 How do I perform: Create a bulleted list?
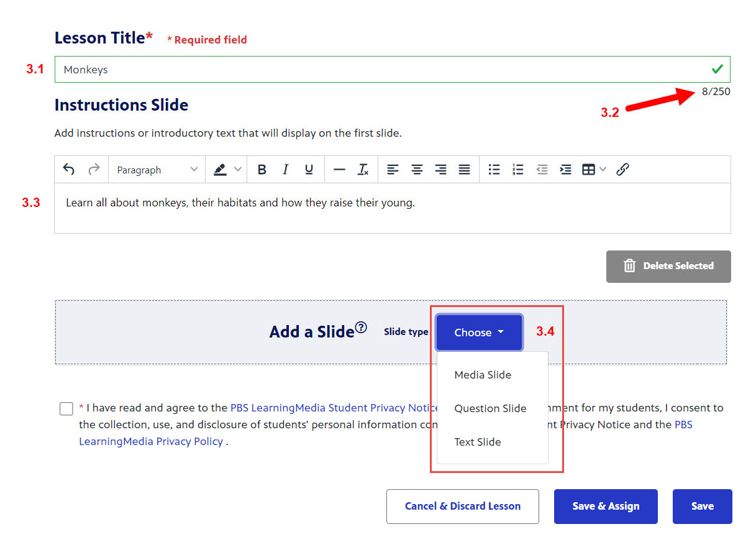[494, 170]
